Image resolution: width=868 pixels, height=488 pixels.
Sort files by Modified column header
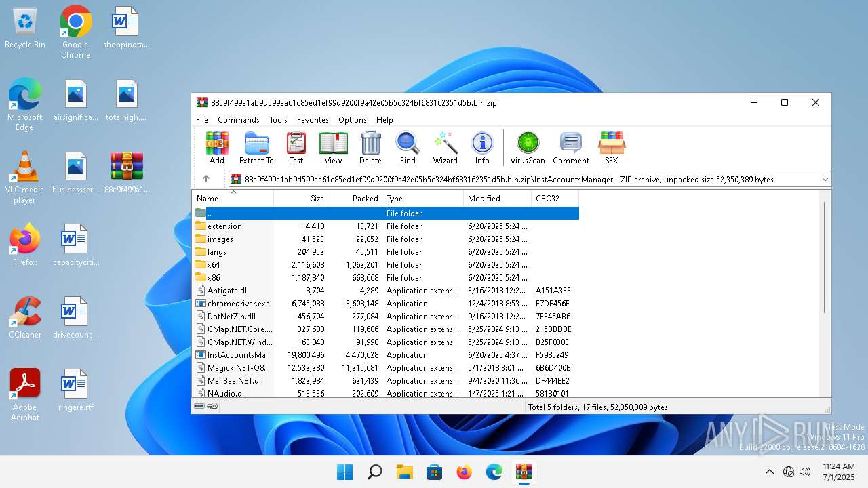coord(498,199)
